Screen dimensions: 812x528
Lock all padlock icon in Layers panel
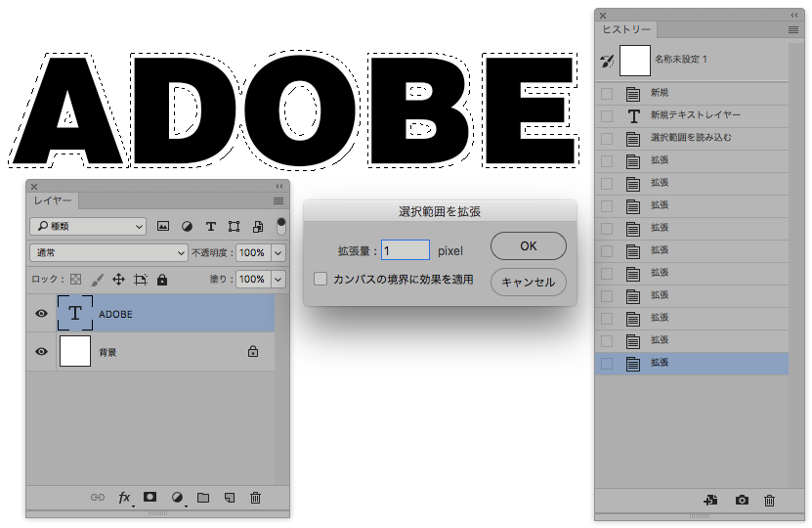pos(162,280)
